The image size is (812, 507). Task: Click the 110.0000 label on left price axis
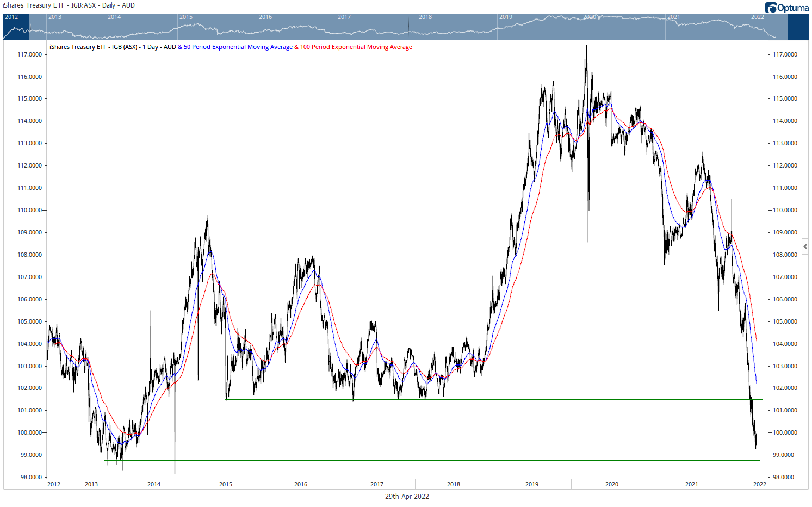(x=29, y=210)
